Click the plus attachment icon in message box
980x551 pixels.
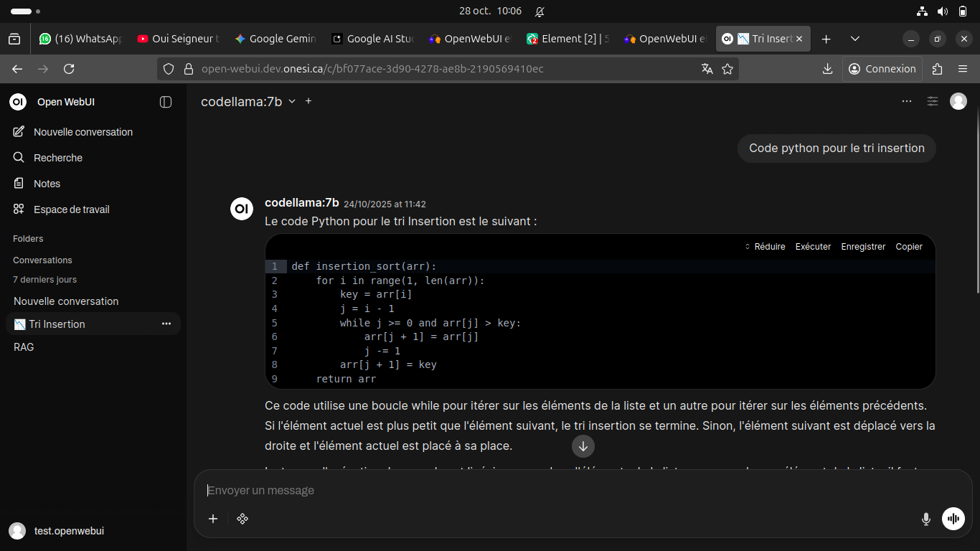coord(213,519)
